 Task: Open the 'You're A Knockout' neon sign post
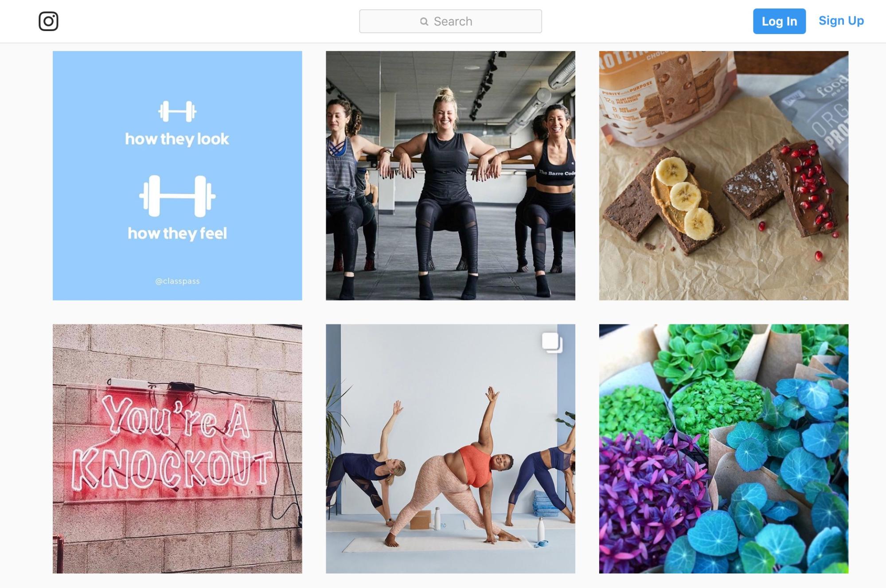[177, 449]
